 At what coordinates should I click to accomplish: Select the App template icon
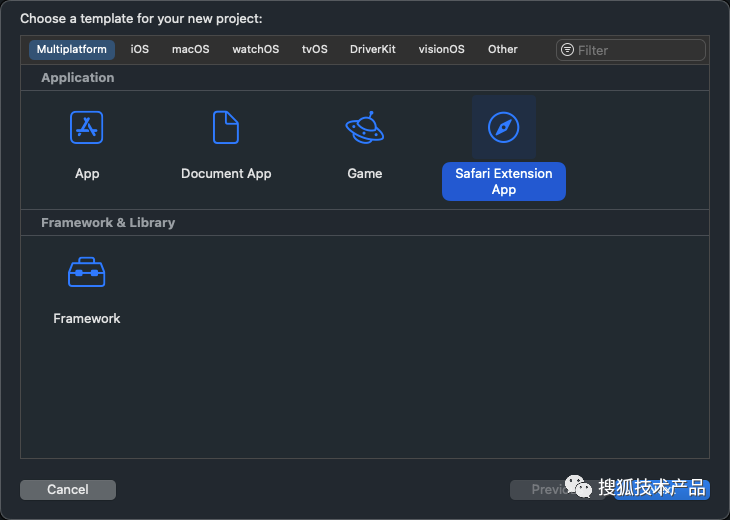coord(87,127)
